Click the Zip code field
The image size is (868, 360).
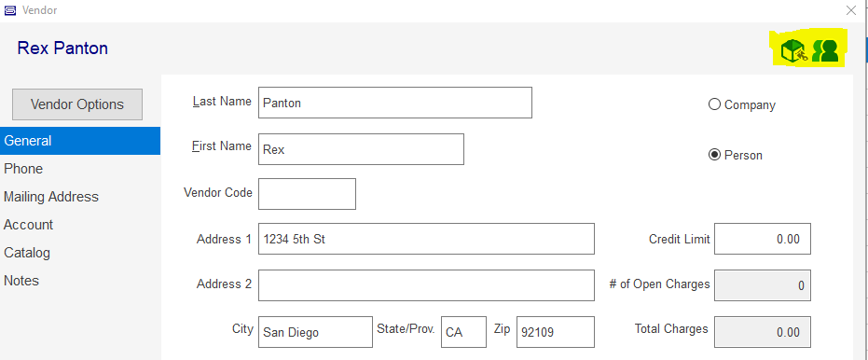[556, 332]
